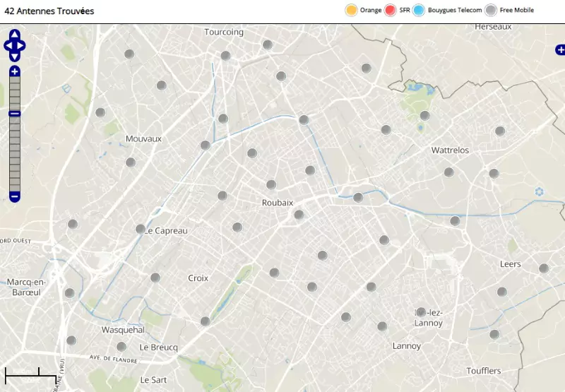565x392 pixels.
Task: Select the antenna marker right of Wasquehal
Action: pyautogui.click(x=205, y=321)
